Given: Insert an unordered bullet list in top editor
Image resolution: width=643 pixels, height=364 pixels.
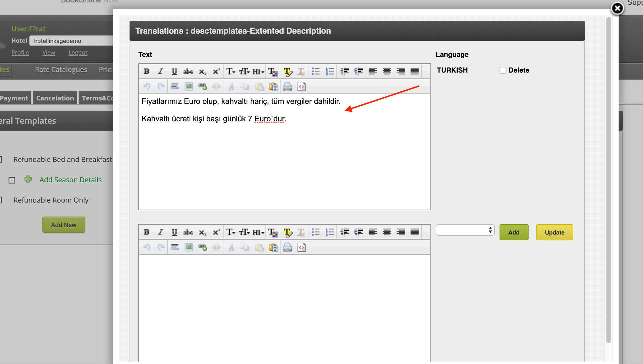Looking at the screenshot, I should tap(316, 71).
